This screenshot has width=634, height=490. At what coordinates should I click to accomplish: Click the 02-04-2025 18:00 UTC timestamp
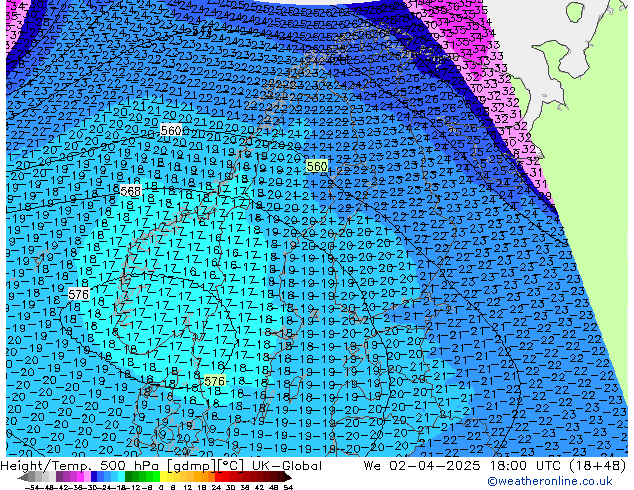coord(477,466)
